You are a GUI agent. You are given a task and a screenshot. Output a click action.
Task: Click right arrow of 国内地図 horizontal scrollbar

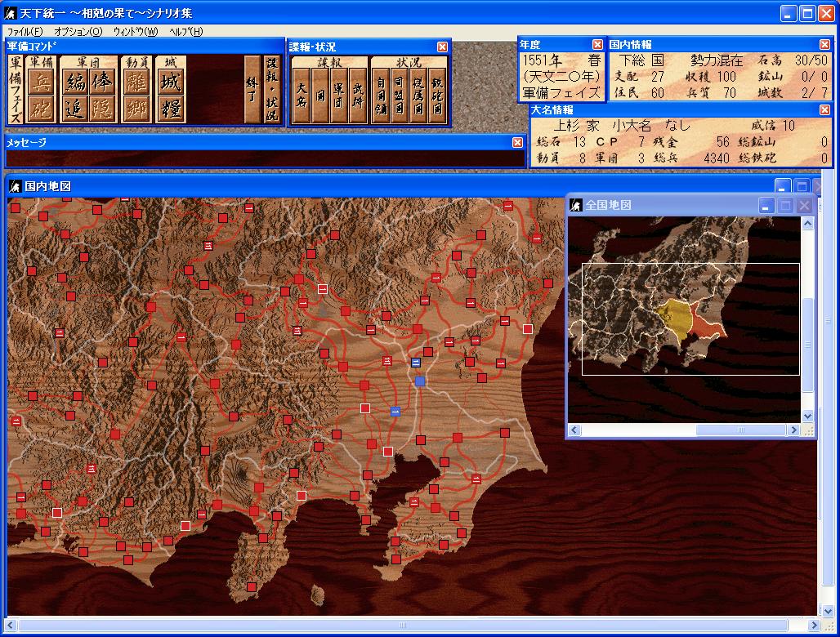(814, 625)
